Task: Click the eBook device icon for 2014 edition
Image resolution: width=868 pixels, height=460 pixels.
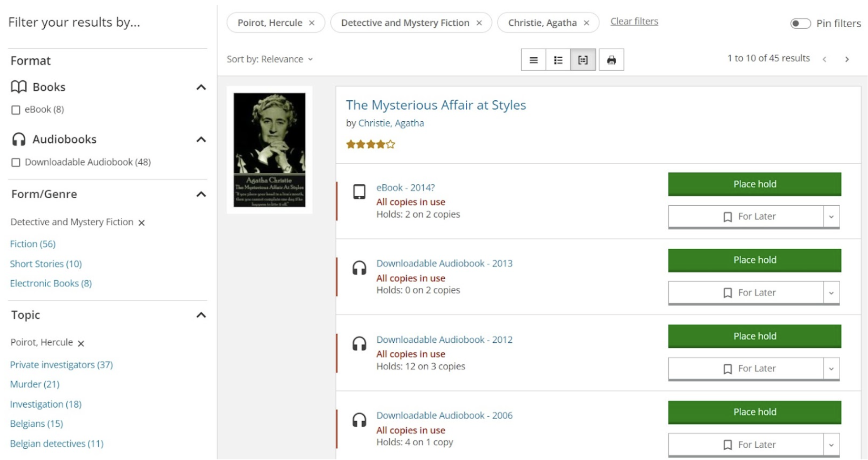Action: coord(359,192)
